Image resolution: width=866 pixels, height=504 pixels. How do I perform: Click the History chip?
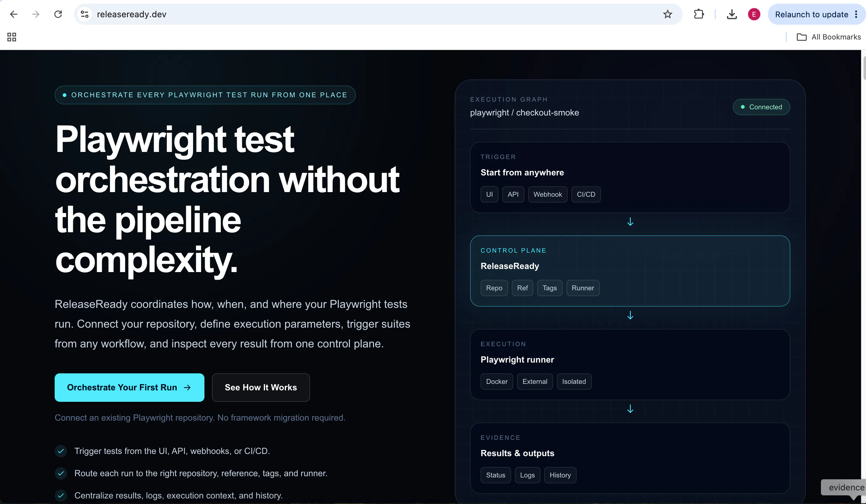560,475
